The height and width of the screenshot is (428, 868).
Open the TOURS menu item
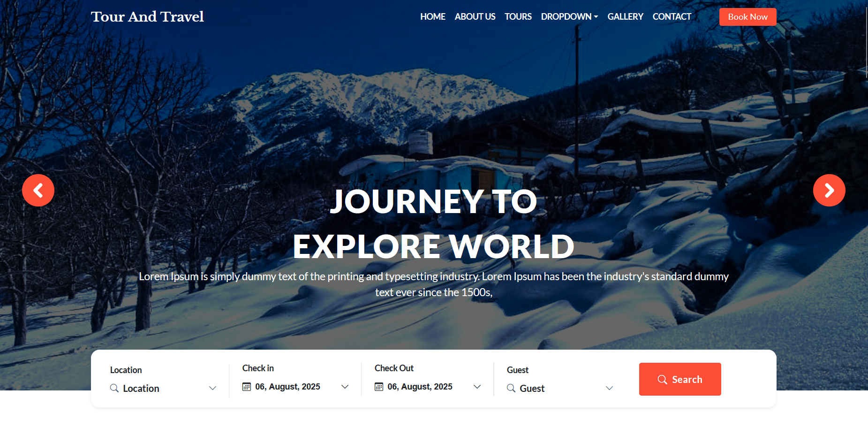point(518,17)
